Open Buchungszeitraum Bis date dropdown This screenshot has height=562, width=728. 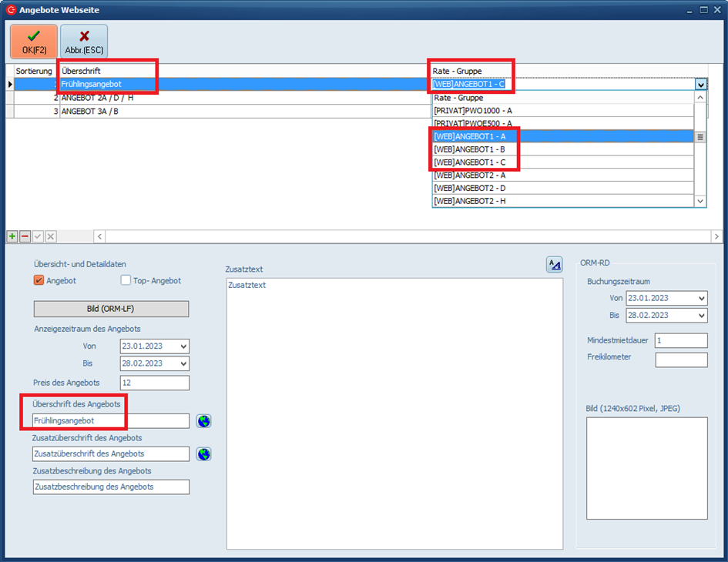[x=700, y=315]
